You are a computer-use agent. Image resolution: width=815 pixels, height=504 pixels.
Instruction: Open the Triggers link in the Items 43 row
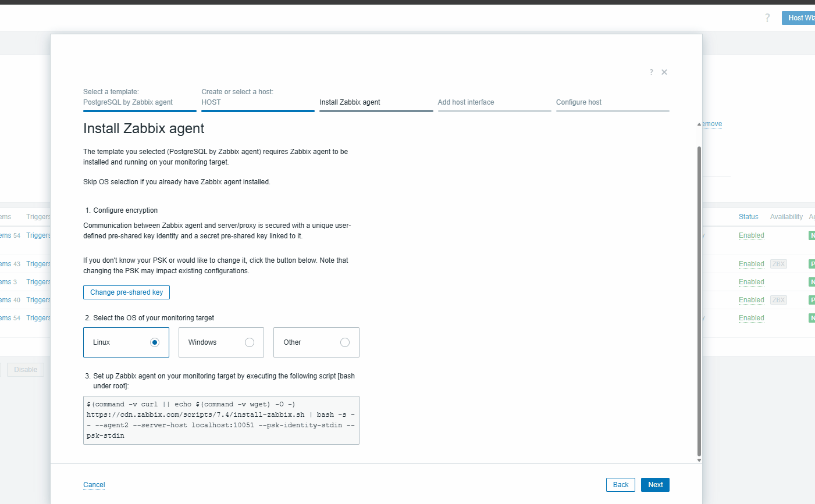pos(38,264)
